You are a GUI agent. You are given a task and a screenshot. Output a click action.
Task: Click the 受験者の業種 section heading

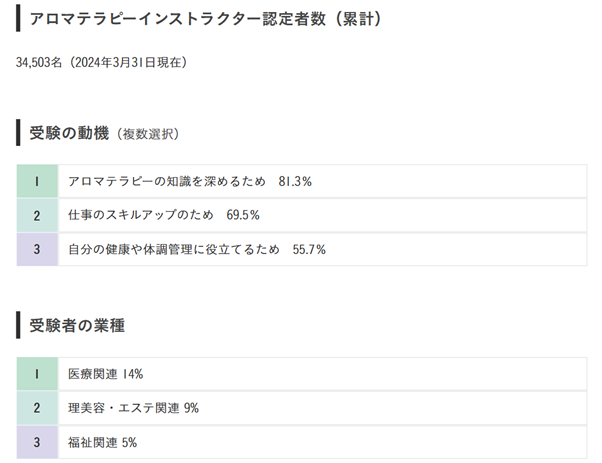point(77,324)
